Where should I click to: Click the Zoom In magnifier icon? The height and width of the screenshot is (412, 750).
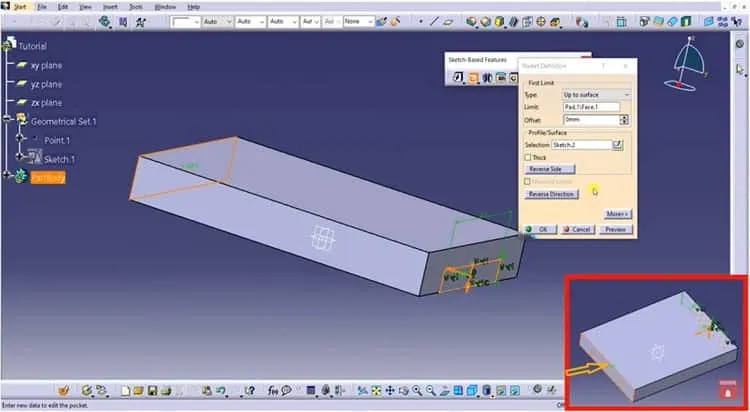click(x=417, y=391)
